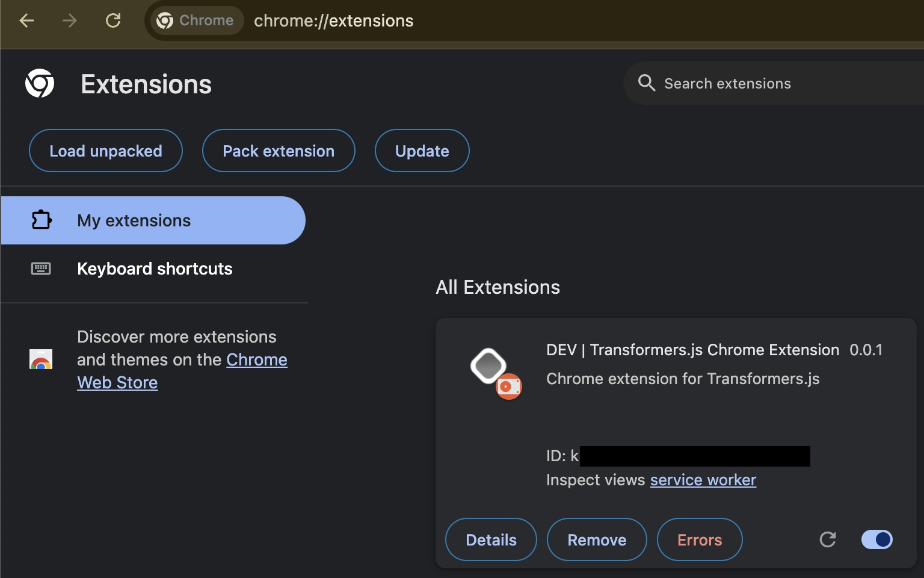Click Pack extension button
The image size is (924, 578).
click(x=279, y=151)
